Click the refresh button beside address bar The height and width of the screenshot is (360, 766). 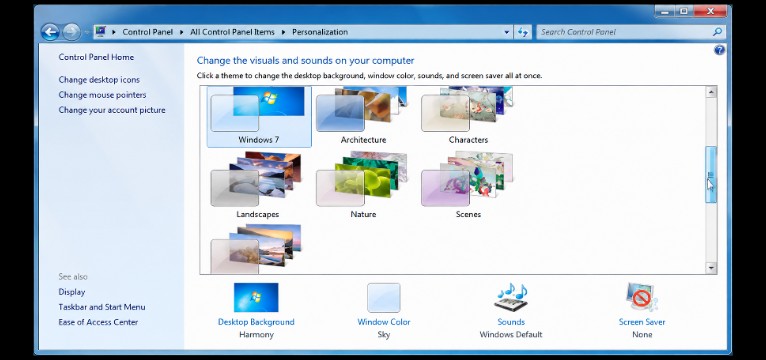pyautogui.click(x=522, y=32)
